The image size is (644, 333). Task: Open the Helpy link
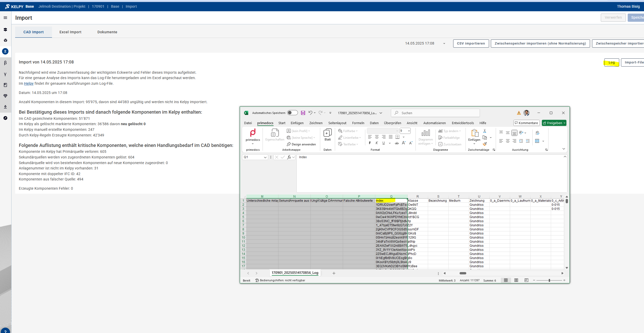point(29,83)
